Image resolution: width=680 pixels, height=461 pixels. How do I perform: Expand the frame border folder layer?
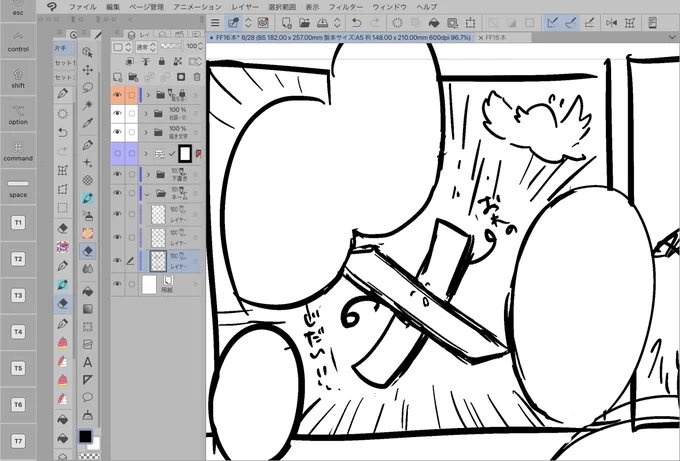coord(146,154)
